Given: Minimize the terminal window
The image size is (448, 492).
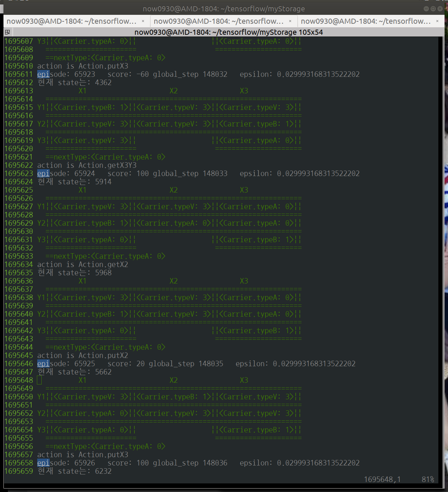Looking at the screenshot, I should click(x=426, y=9).
